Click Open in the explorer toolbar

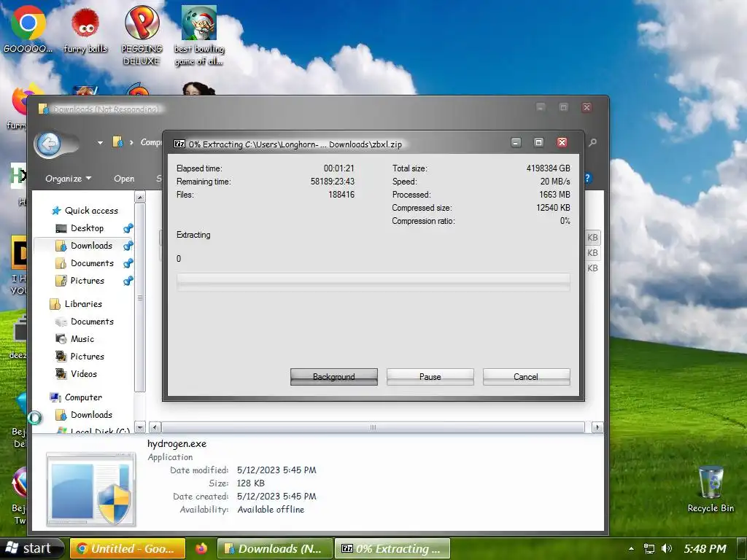click(124, 179)
